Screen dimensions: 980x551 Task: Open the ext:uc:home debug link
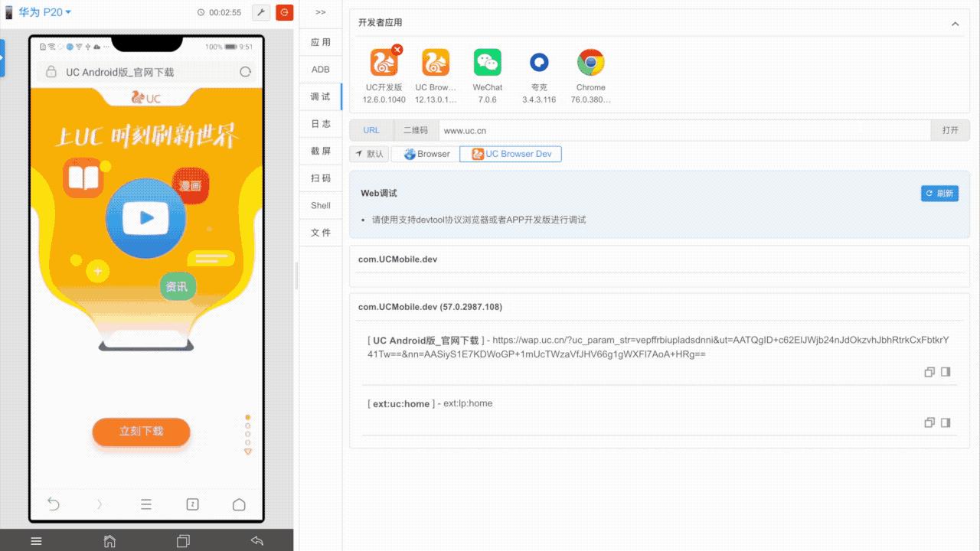click(430, 403)
